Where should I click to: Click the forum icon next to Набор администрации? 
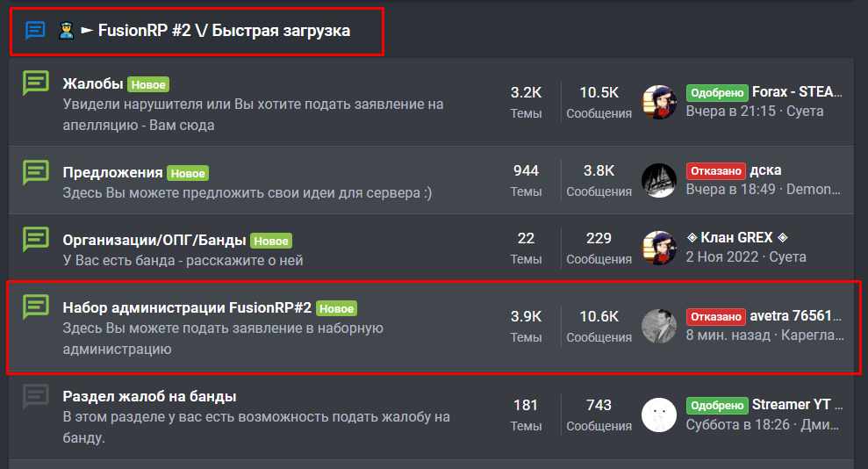(35, 307)
